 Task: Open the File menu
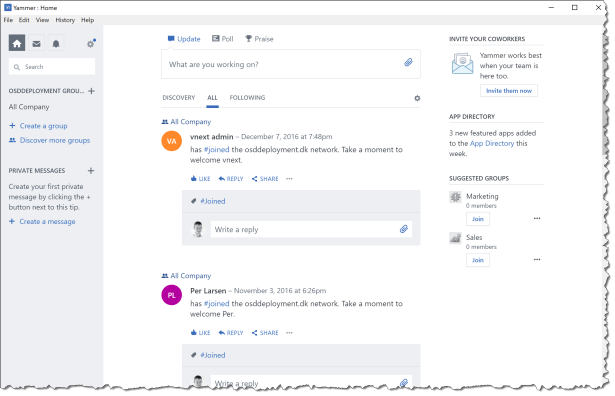point(8,20)
